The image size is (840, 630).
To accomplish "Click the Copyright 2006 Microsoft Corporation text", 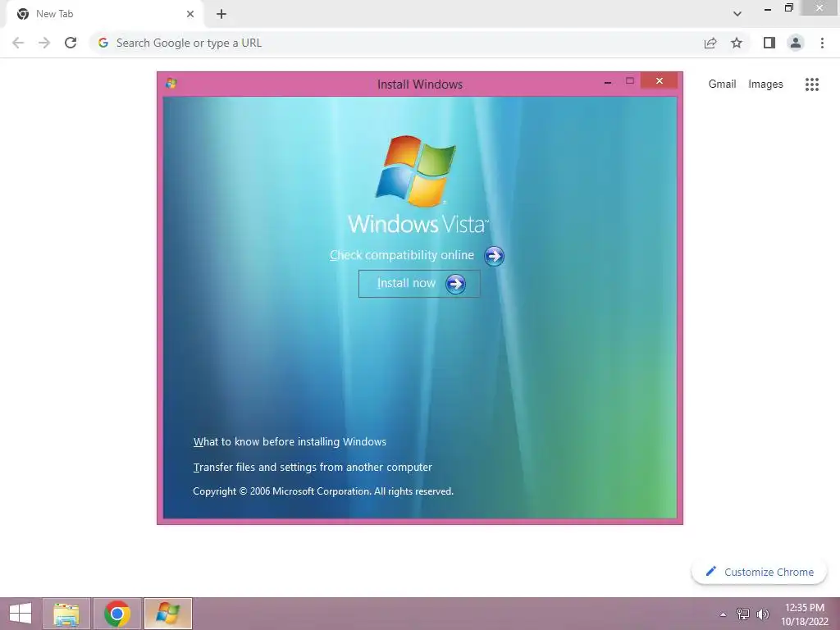I will click(x=323, y=491).
